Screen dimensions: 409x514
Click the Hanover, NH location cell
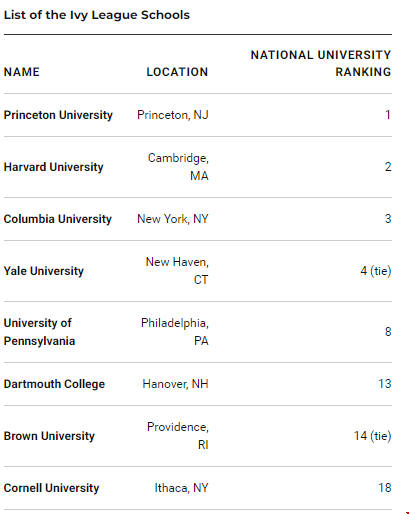(x=175, y=384)
